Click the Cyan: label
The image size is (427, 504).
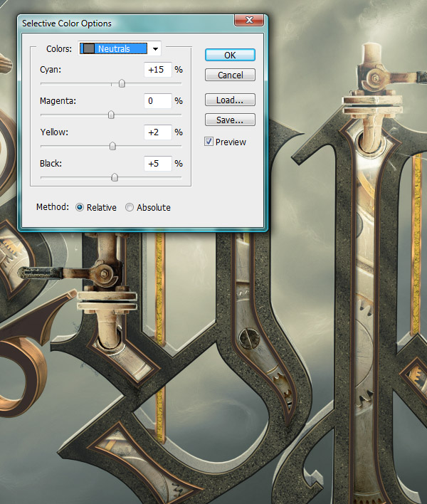[51, 70]
